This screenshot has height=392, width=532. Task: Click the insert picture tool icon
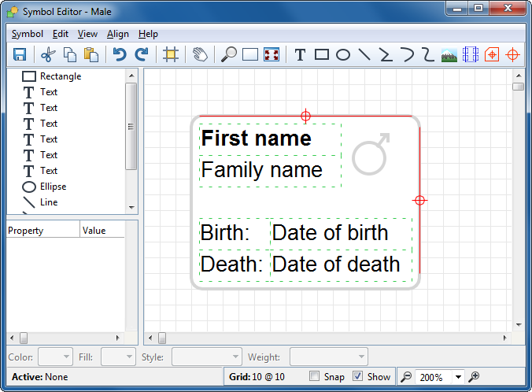(x=449, y=54)
